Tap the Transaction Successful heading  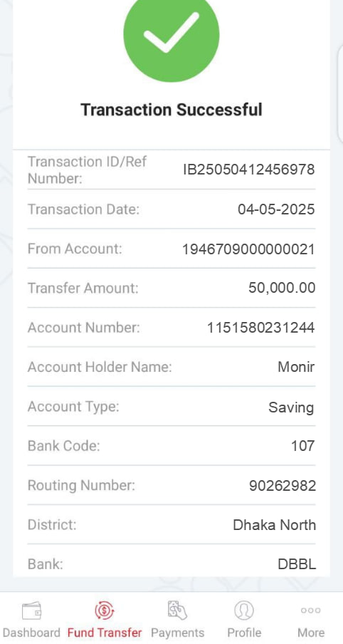tap(171, 110)
